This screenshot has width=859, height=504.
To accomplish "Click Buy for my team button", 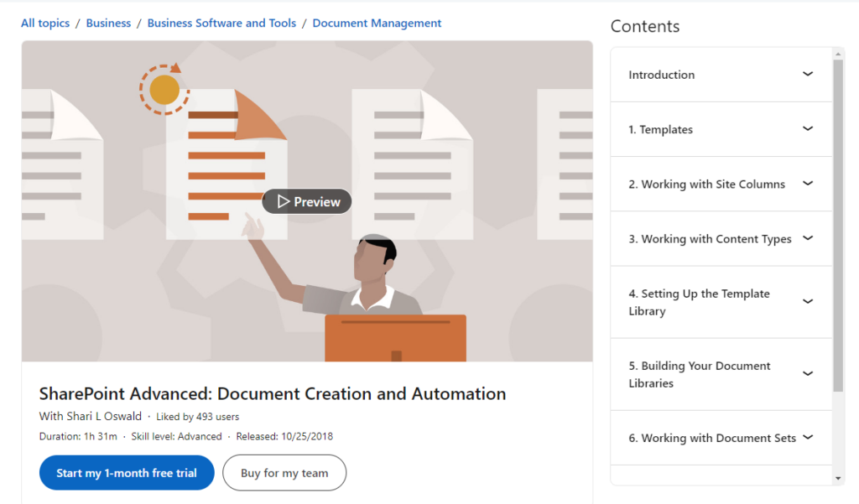I will pos(284,473).
